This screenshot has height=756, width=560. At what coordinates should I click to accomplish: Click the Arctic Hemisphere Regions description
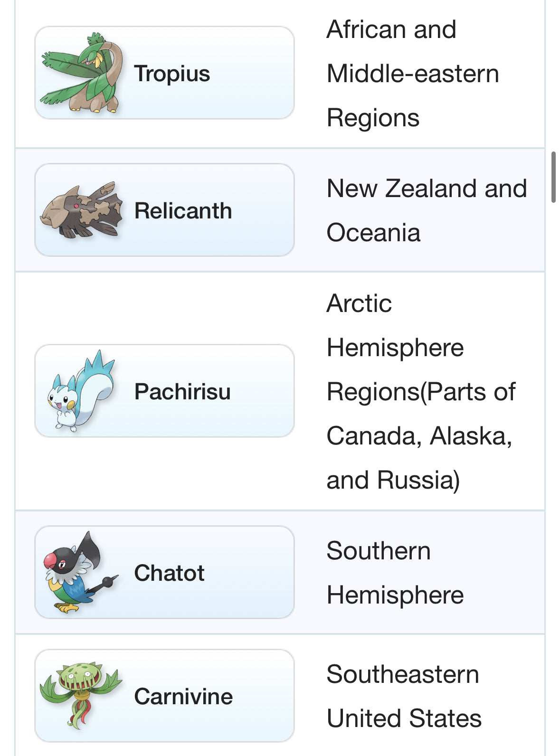(x=420, y=392)
